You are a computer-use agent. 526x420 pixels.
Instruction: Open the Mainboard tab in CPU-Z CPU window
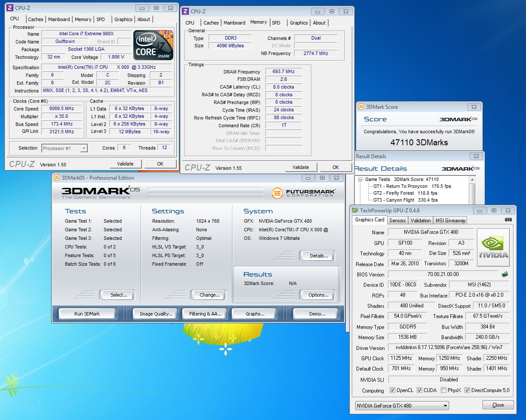(x=59, y=19)
